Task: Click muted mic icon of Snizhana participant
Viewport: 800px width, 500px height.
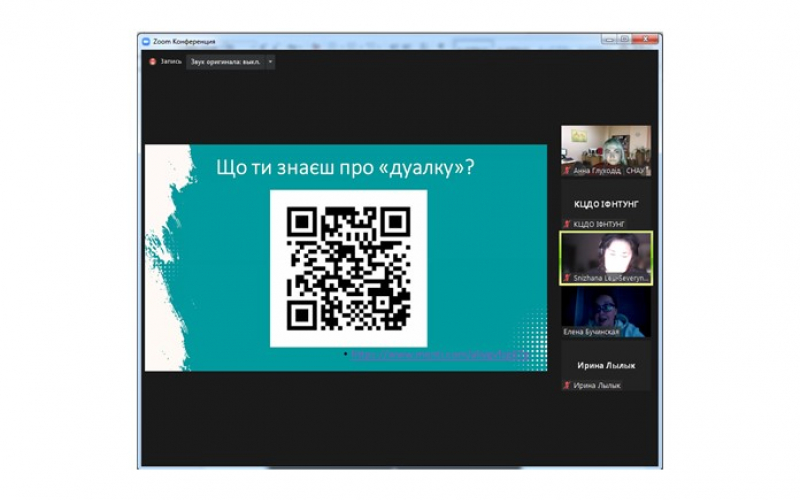Action: 567,278
